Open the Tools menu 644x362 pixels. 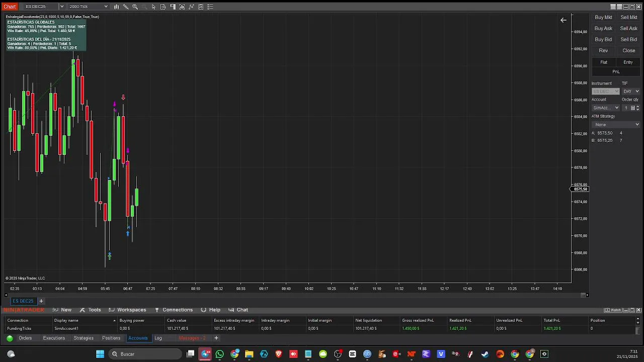pyautogui.click(x=91, y=310)
